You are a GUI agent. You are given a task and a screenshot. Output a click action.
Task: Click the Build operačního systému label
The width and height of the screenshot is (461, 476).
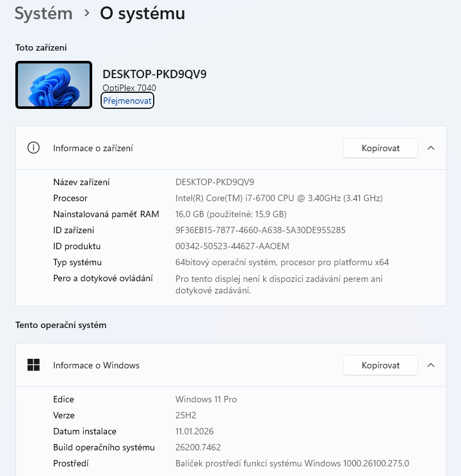[104, 447]
